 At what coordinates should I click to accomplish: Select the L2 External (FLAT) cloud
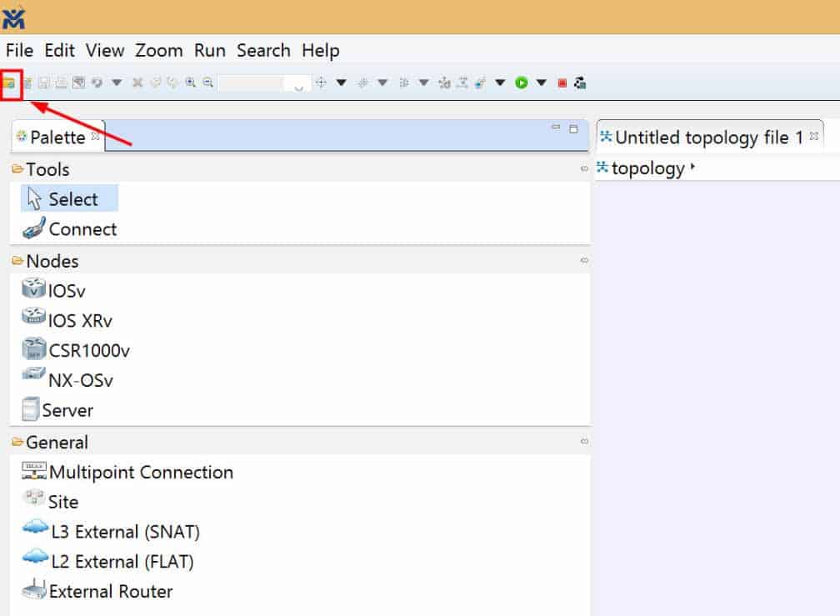pos(107,561)
